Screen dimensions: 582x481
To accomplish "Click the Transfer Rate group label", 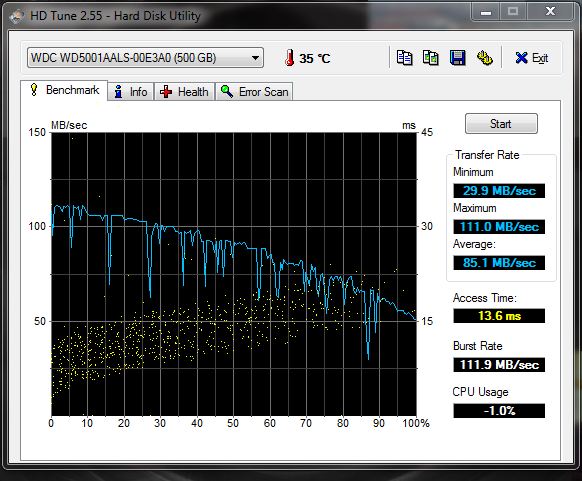I will pos(487,155).
